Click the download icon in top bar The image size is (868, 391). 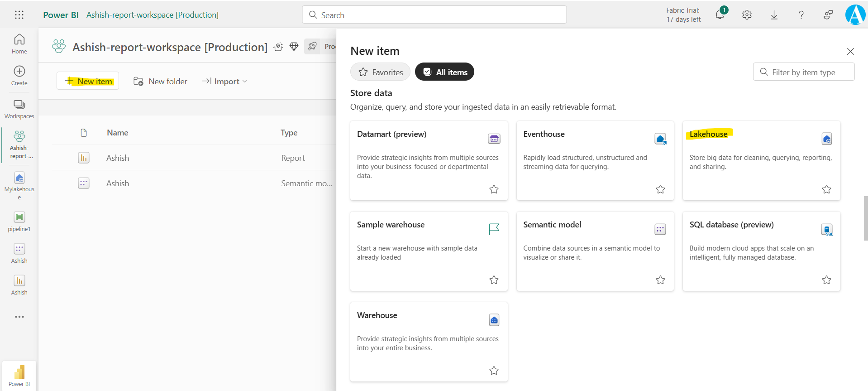click(774, 15)
